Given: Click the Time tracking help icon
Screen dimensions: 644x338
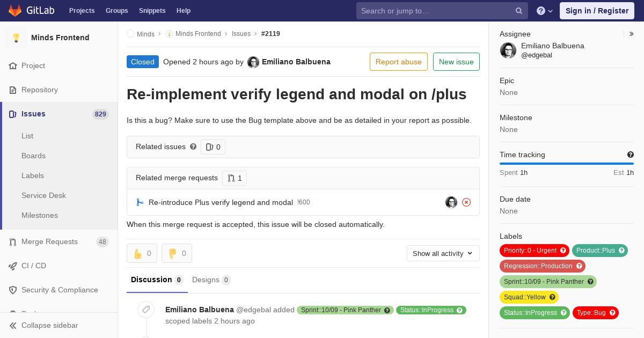Looking at the screenshot, I should 631,155.
